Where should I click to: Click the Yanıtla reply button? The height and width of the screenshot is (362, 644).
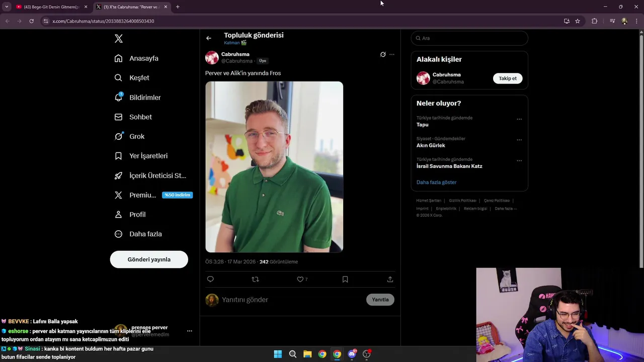pos(380,300)
